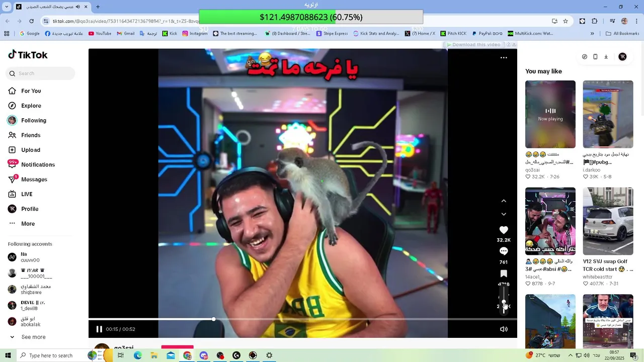
Task: Like the video with heart icon
Action: click(504, 230)
